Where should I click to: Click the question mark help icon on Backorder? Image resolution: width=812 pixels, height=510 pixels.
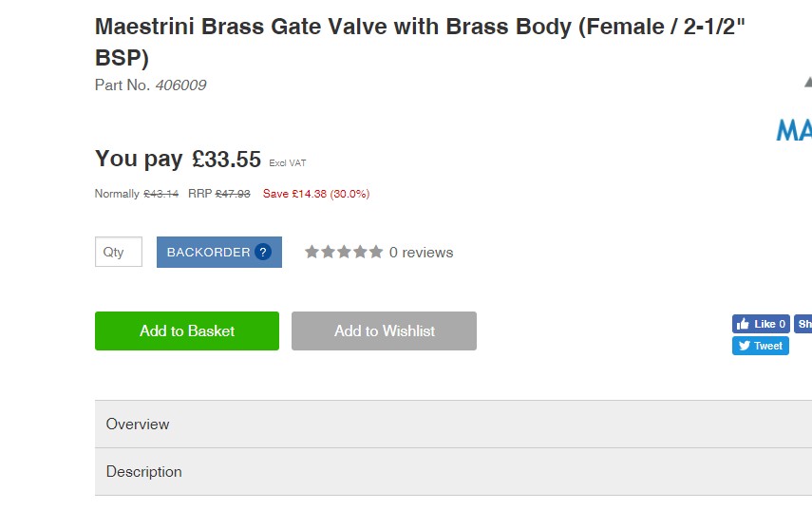(x=263, y=253)
